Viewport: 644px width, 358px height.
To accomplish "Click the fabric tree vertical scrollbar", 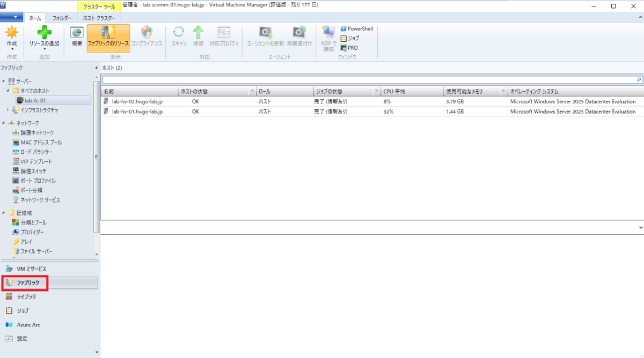I will tap(97, 156).
